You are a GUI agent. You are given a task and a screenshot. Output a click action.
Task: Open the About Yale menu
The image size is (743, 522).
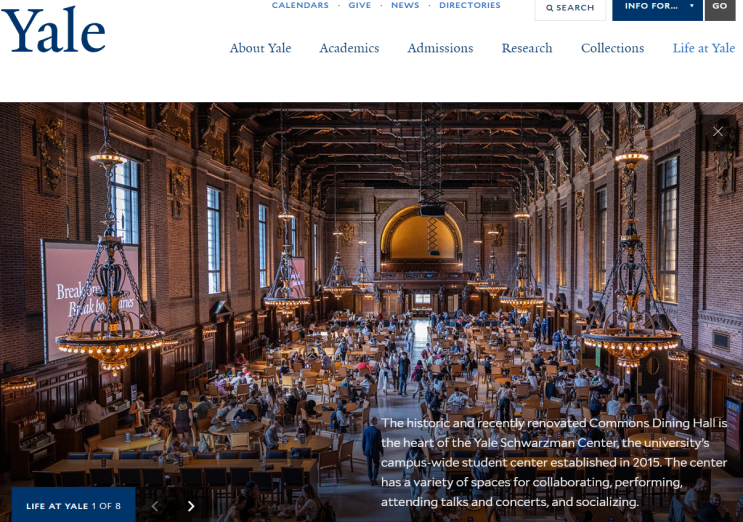[x=260, y=48]
